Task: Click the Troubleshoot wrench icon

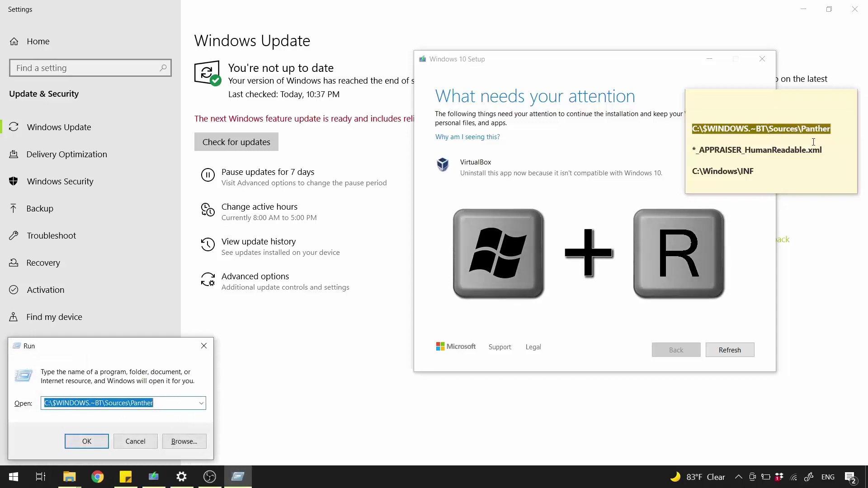Action: click(14, 235)
